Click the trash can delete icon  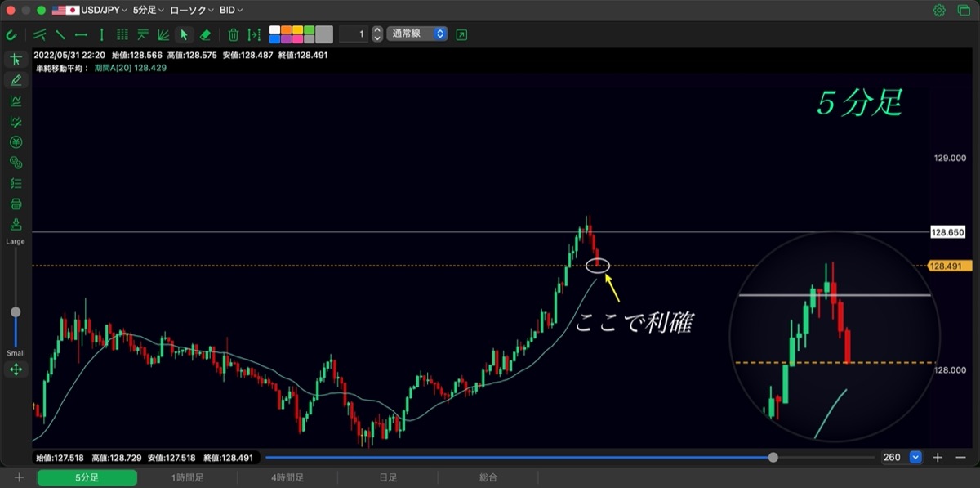(234, 34)
